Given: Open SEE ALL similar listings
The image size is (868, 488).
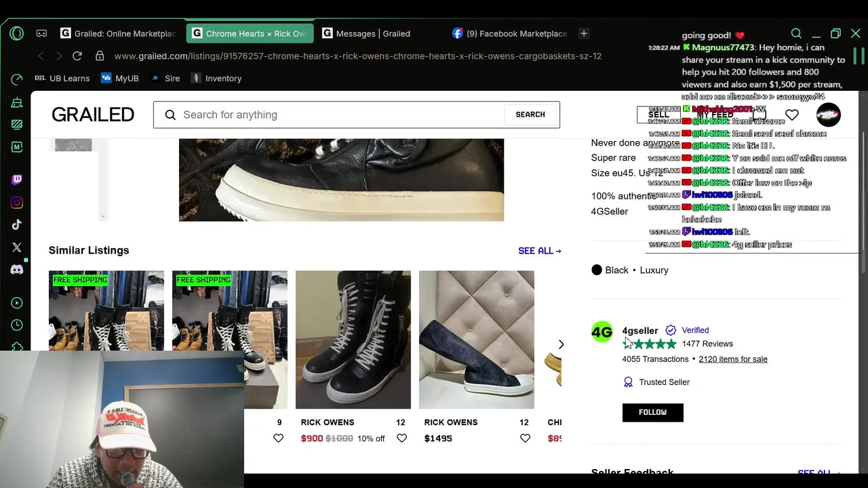Looking at the screenshot, I should 540,251.
